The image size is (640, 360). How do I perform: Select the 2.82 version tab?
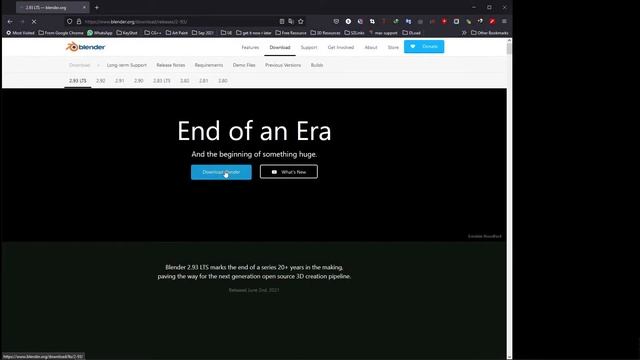pyautogui.click(x=184, y=81)
